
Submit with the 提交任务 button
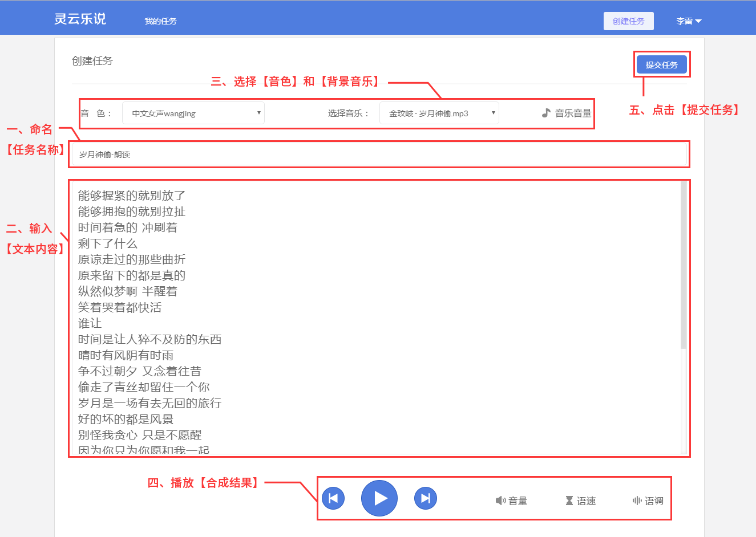point(661,64)
